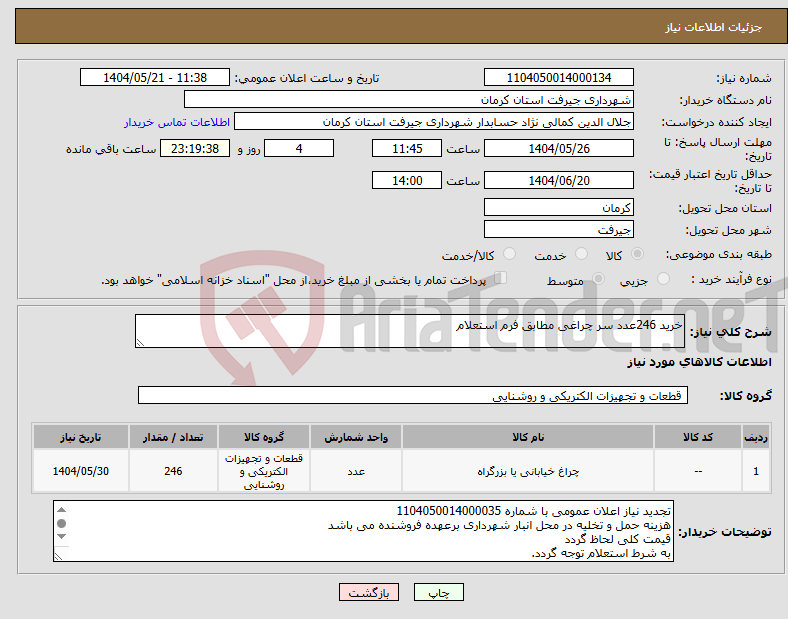The height and width of the screenshot is (619, 788).
Task: Click the چاپ print button
Action: click(438, 592)
